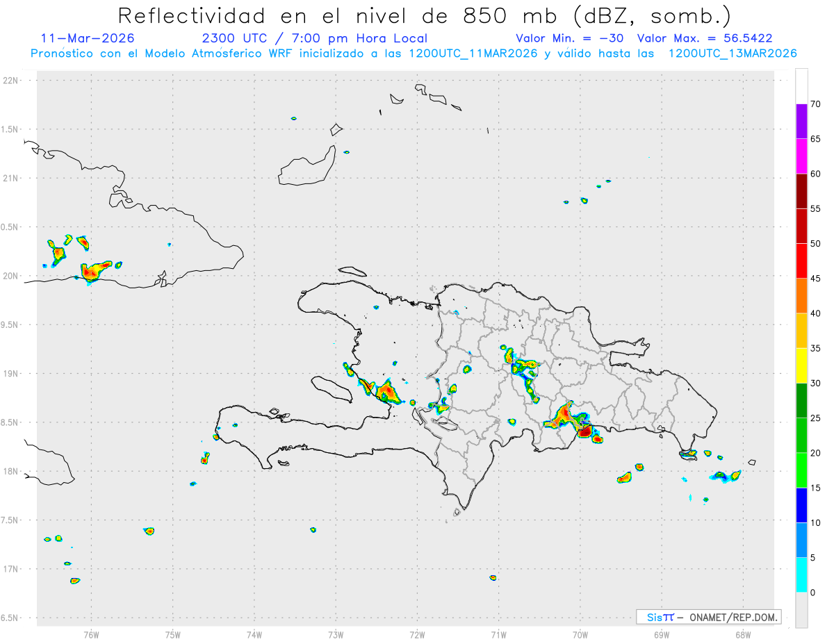Click the colorbar value '15'
This screenshot has height=644, width=834.
(x=815, y=488)
